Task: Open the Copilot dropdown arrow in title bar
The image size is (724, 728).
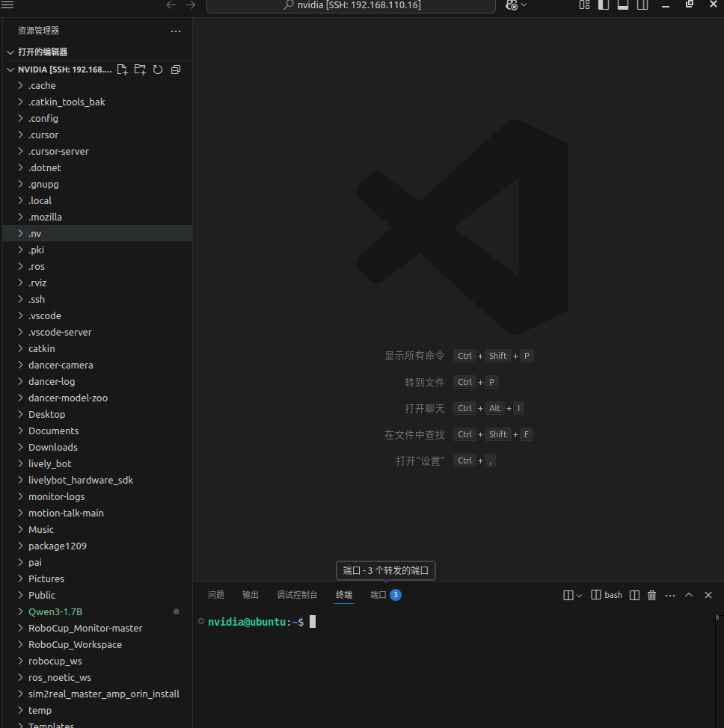Action: 524,5
